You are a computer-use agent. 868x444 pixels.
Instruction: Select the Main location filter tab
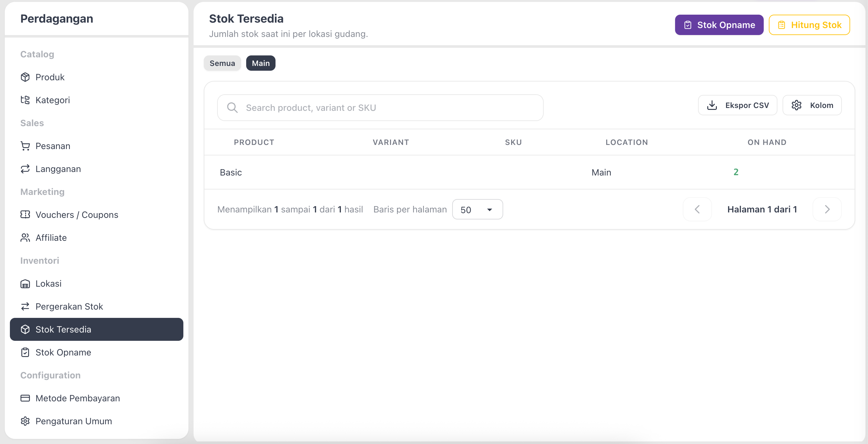(x=261, y=63)
